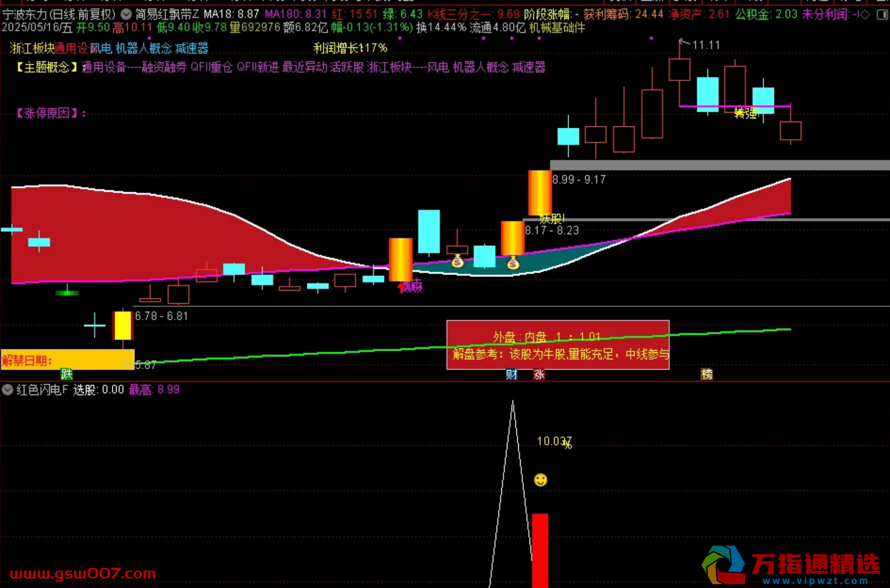Click the diamond icon in top-right corner
Screen dimensions: 890x588
click(865, 15)
